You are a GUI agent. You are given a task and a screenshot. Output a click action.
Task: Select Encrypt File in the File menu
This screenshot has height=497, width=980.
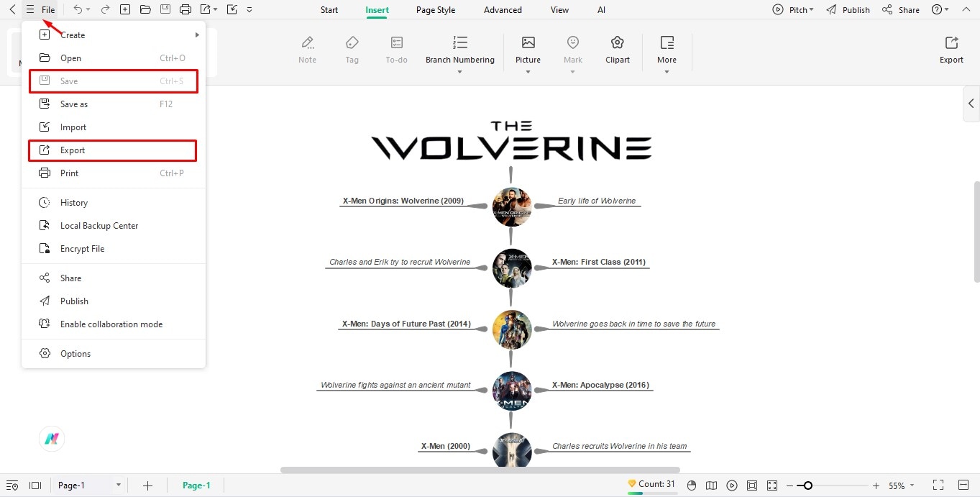114,249
